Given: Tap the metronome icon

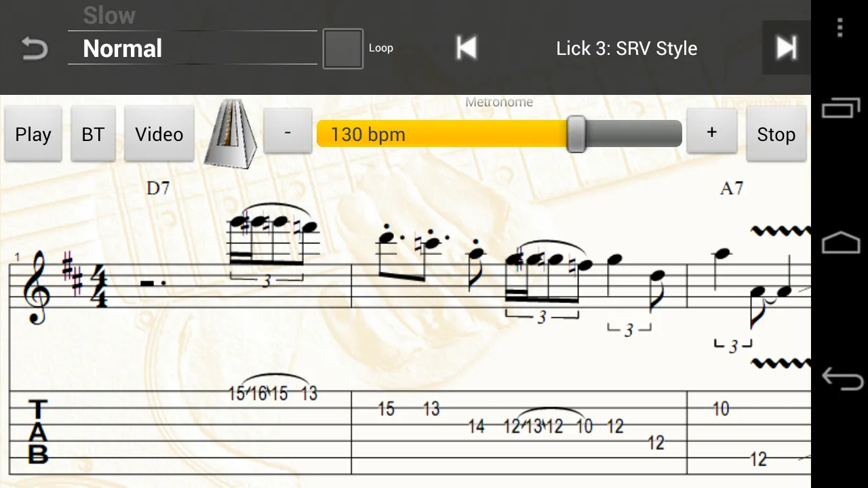Looking at the screenshot, I should point(231,134).
